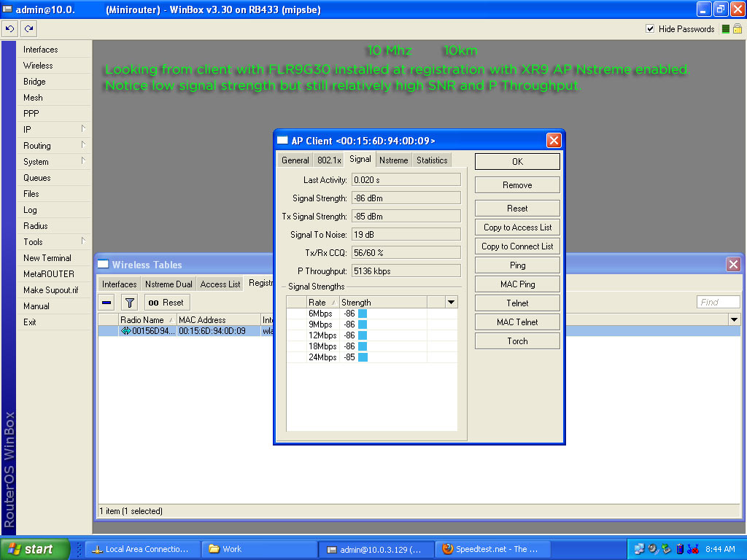Viewport: 747px width, 560px height.
Task: Select the 9Mbps rate row
Action: click(371, 324)
